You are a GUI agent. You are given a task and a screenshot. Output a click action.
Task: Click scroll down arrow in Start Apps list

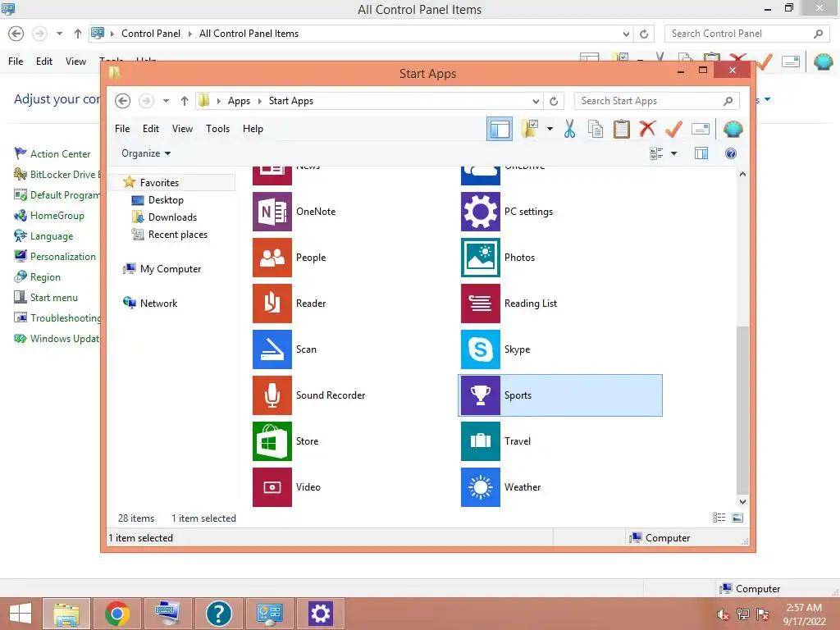742,502
